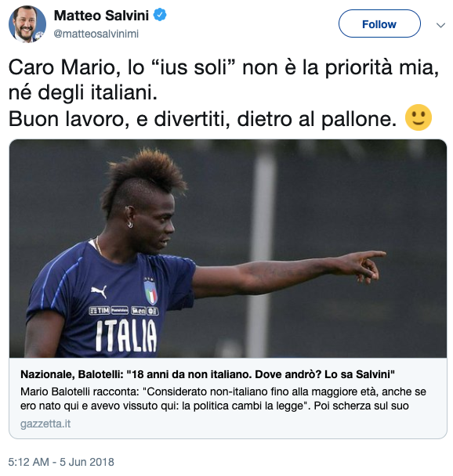This screenshot has width=453, height=476.
Task: Click the tweet line beginning Caro Mario
Action: pos(223,67)
